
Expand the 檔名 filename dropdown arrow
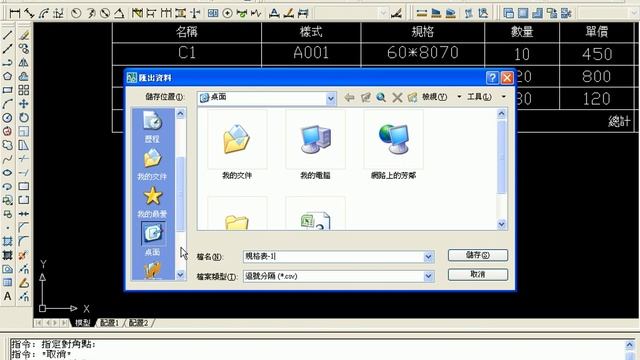click(x=428, y=257)
